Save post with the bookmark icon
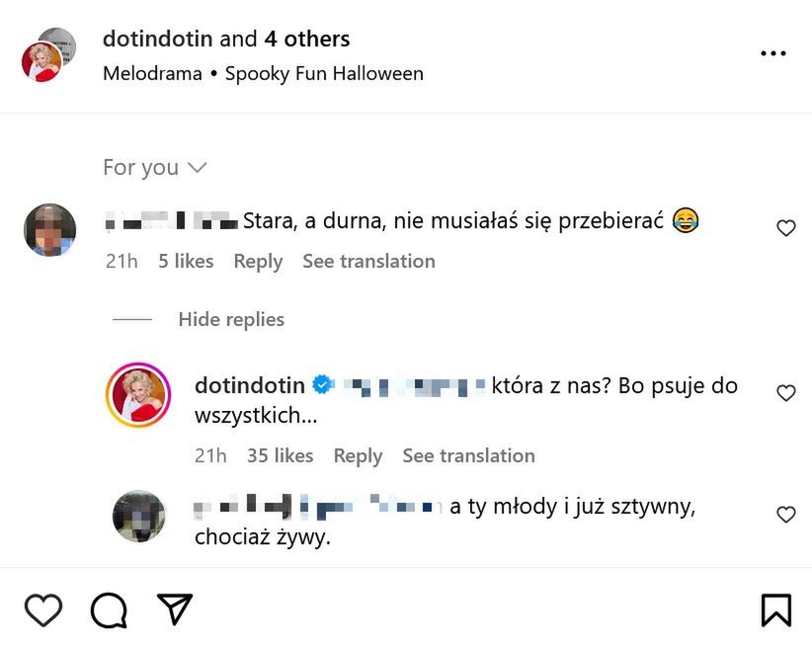Screen dimensions: 812x648 [x=775, y=609]
